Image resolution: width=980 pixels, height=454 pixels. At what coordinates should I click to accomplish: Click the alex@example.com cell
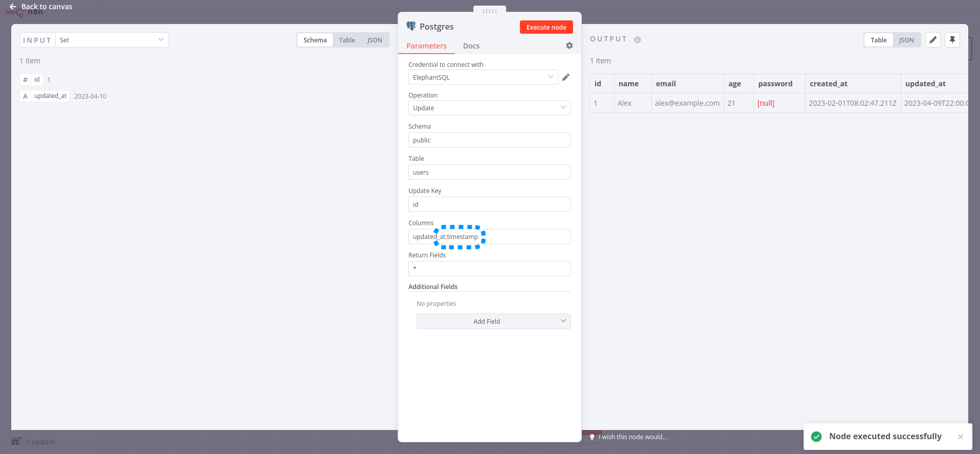(x=687, y=103)
